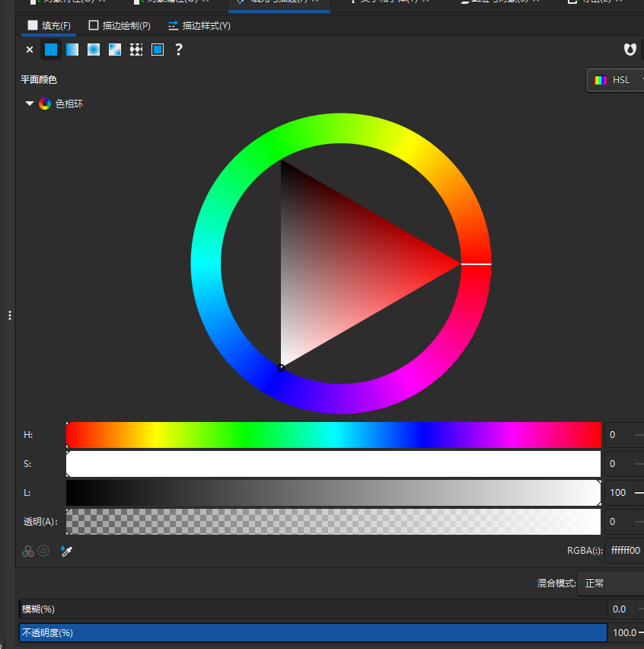Click the L lightness slider bar
644x649 pixels.
[333, 493]
